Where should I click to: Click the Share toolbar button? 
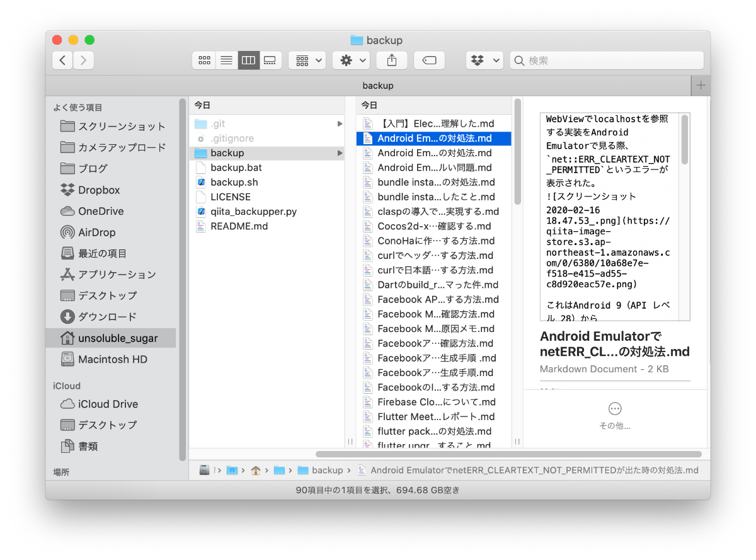(392, 60)
